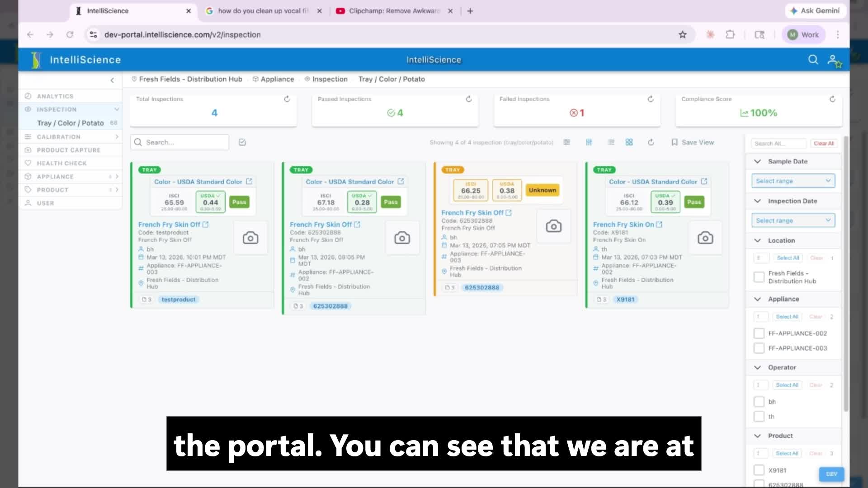Check the FF-APPLIANCE-002 filter checkbox
Image resolution: width=868 pixels, height=488 pixels.
point(759,333)
